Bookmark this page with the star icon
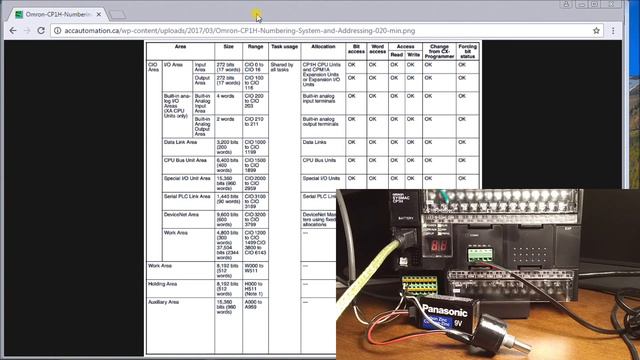The image size is (640, 360). (596, 31)
